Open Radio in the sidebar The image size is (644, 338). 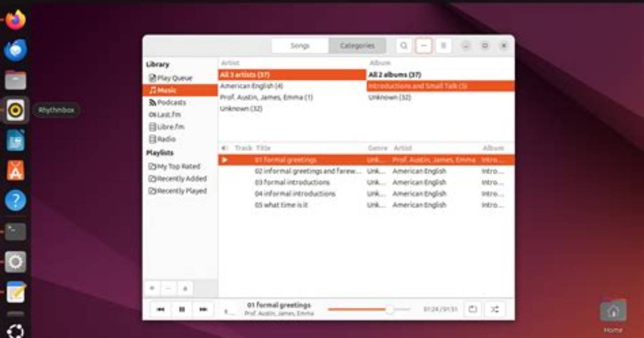pyautogui.click(x=180, y=139)
